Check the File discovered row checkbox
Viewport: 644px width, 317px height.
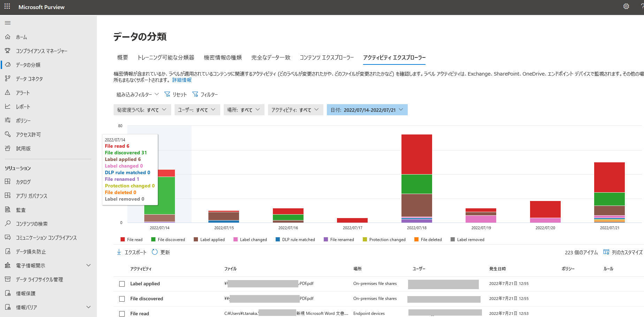(122, 299)
